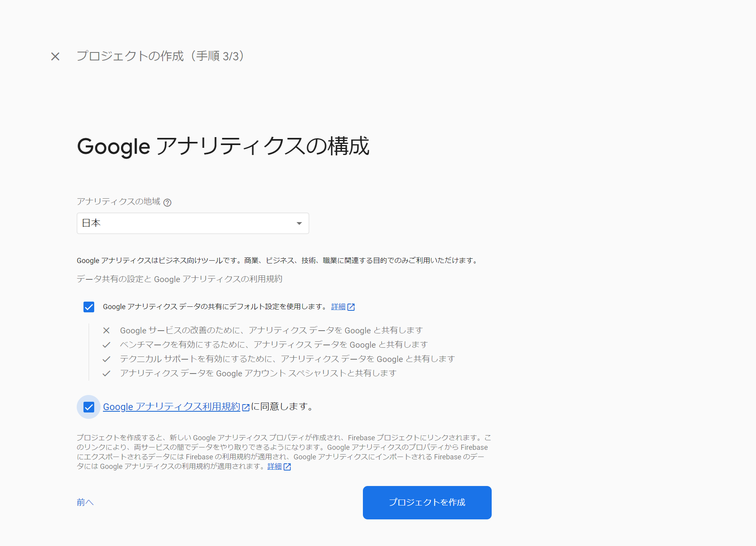The width and height of the screenshot is (756, 546).
Task: Click the check mark beside アカウント スペシャリスト item
Action: (106, 373)
